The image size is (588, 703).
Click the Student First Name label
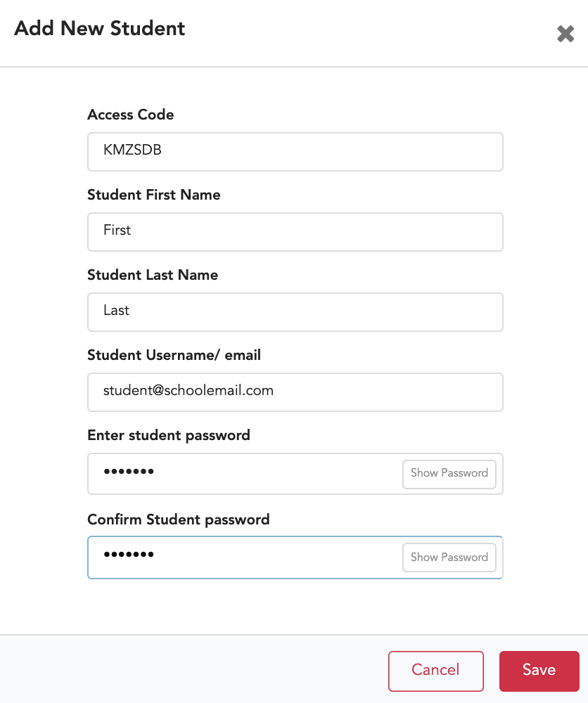point(154,195)
